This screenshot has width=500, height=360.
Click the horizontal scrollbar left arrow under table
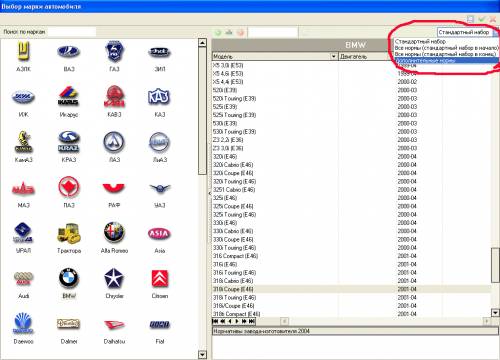click(x=284, y=321)
